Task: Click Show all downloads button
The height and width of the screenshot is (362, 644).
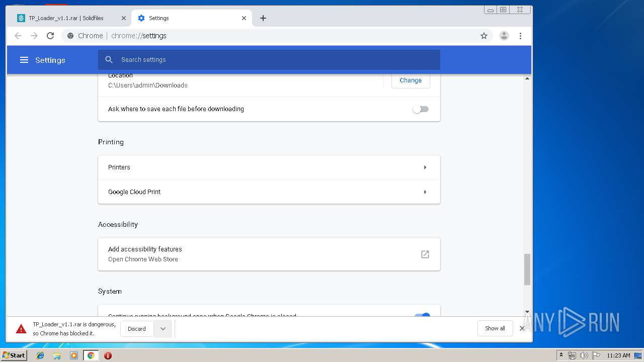Action: point(495,328)
